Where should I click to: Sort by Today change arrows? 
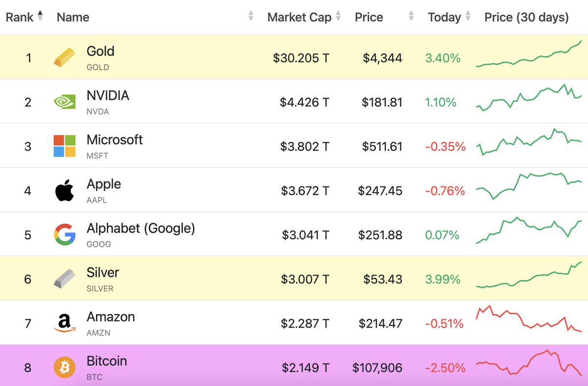pyautogui.click(x=468, y=17)
